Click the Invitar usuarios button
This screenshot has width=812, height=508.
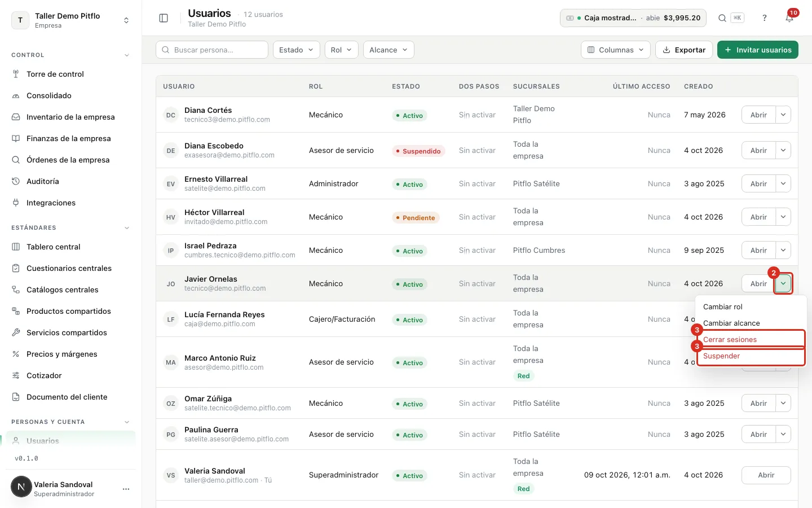pos(758,50)
